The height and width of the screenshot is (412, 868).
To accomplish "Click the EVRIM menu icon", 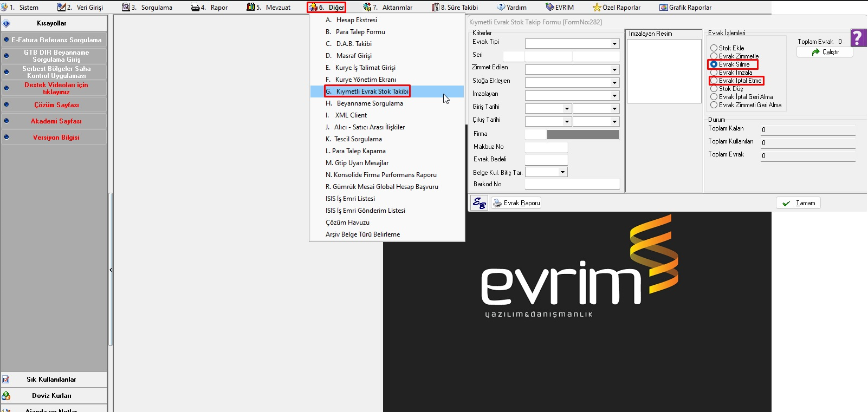I will click(550, 7).
